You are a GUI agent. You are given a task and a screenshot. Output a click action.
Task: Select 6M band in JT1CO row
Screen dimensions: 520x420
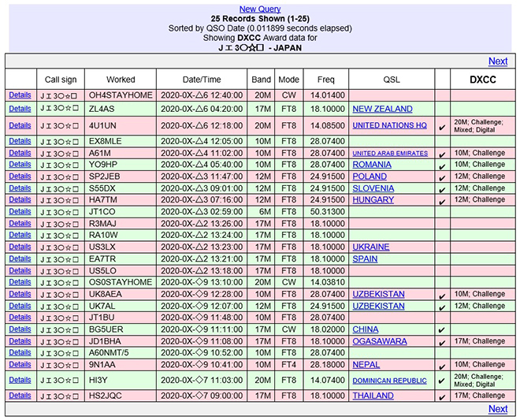pyautogui.click(x=263, y=212)
